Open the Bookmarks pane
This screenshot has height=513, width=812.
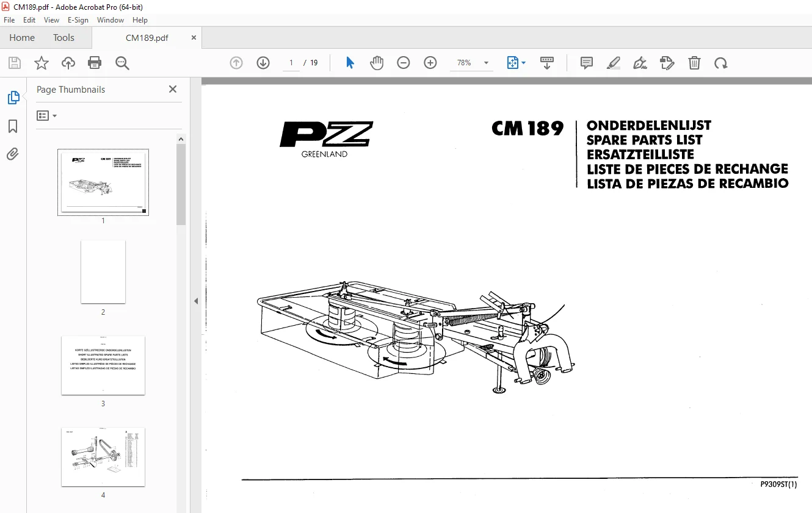[13, 126]
